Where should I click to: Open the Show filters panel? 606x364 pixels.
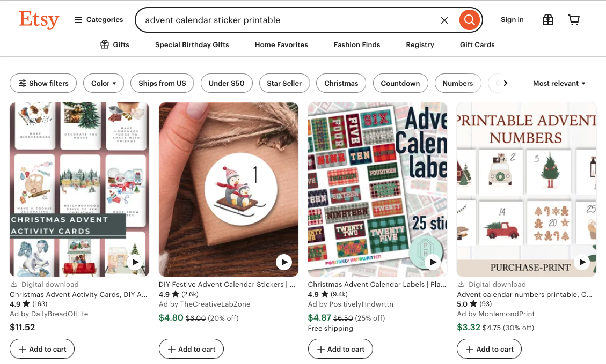[x=43, y=83]
